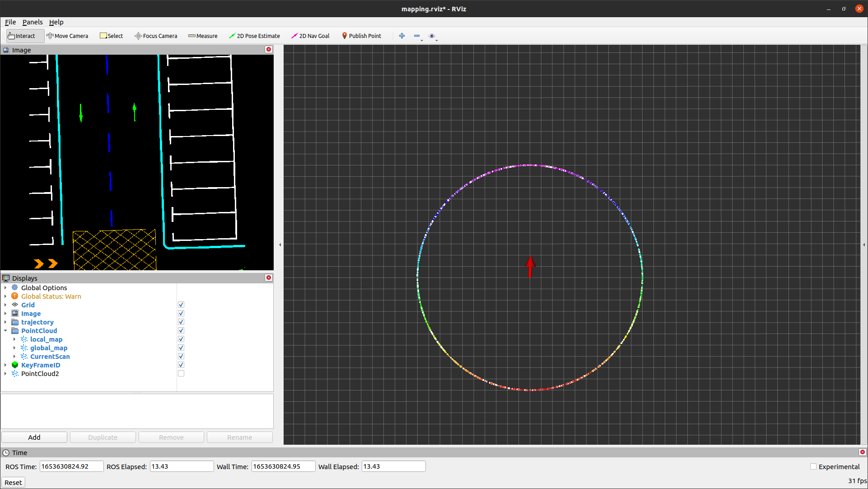Open the Panels menu
This screenshot has width=868, height=489.
pos(32,22)
